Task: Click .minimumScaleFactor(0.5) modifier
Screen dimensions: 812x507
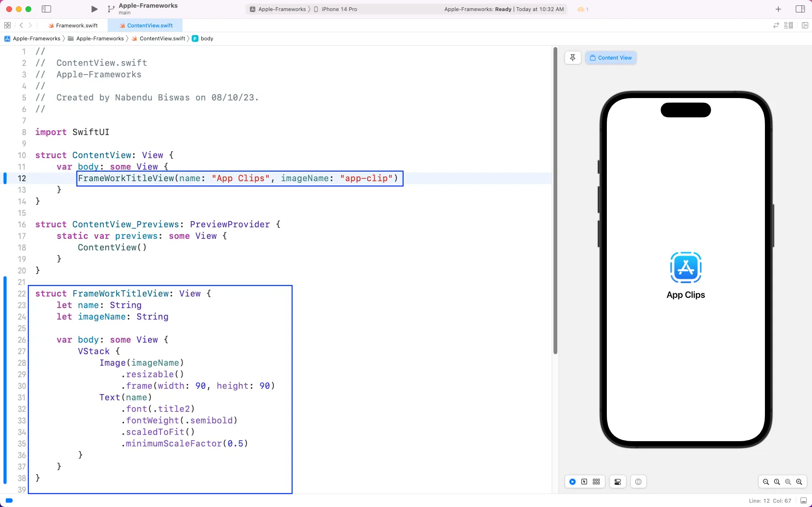Action: click(x=185, y=444)
